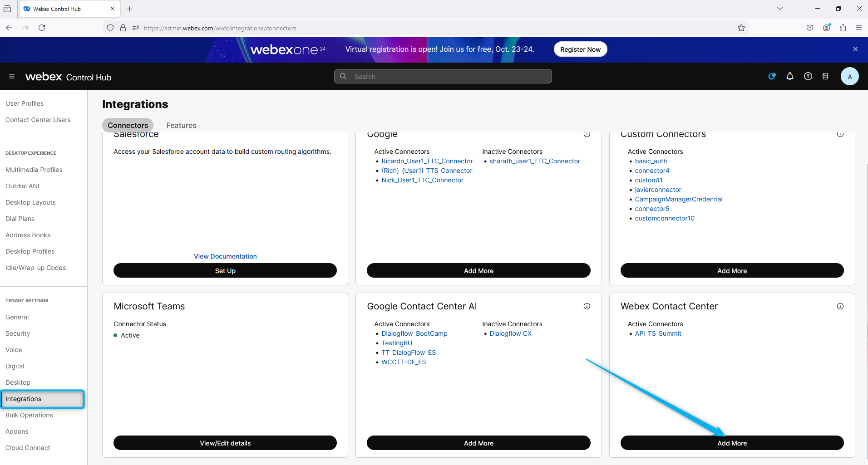Screen dimensions: 868x465
Task: Open recent browsing tab view icon
Action: [7, 9]
